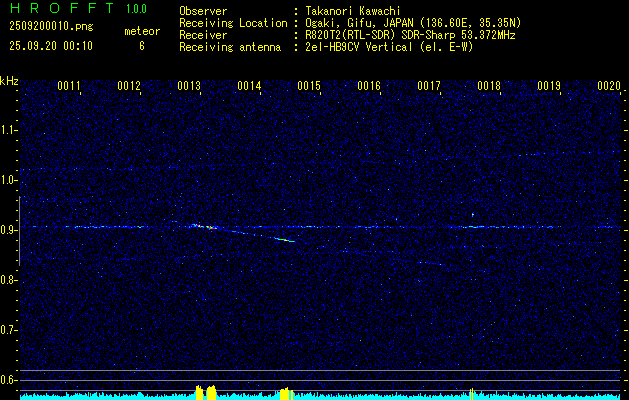Click the kHz axis unit label
629x400 pixels.
pyautogui.click(x=9, y=81)
